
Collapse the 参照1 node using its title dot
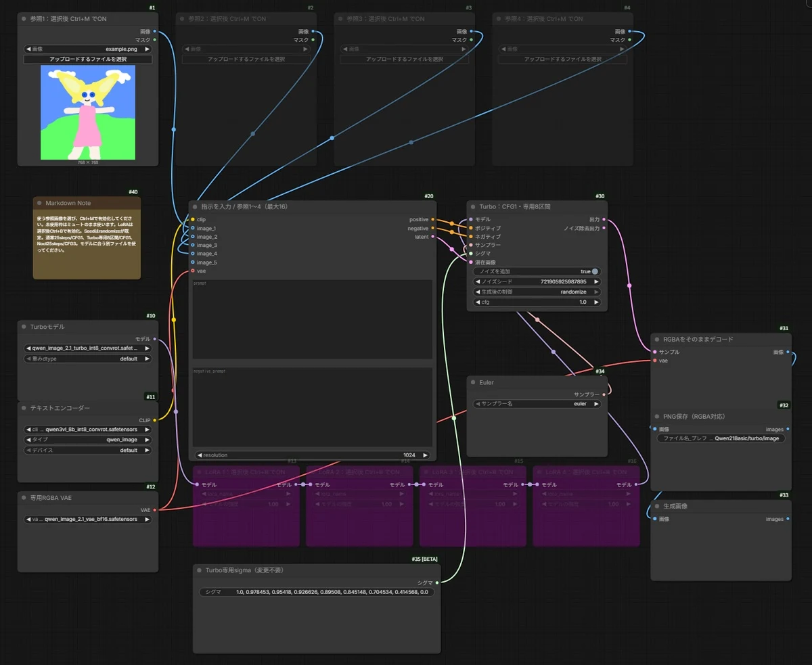click(25, 19)
